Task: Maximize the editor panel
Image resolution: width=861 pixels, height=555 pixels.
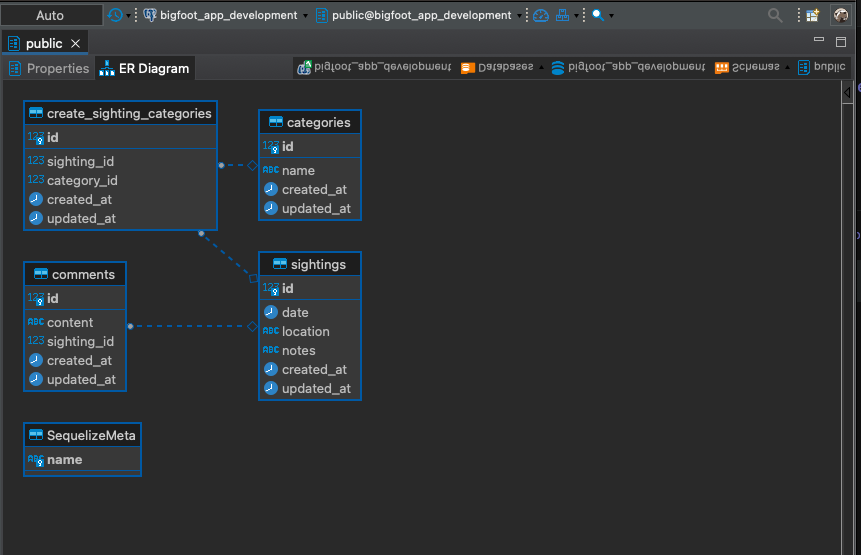Action: [x=840, y=41]
